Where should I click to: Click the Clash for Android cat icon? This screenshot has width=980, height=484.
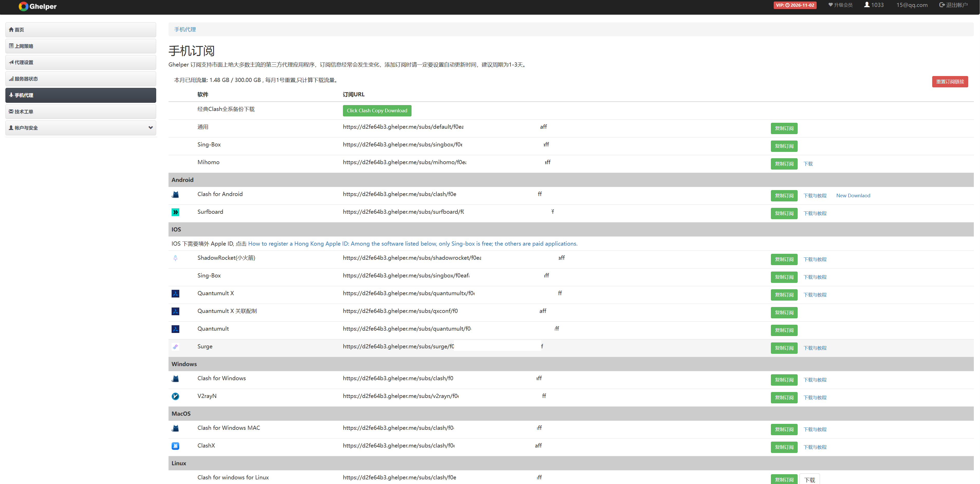(175, 194)
